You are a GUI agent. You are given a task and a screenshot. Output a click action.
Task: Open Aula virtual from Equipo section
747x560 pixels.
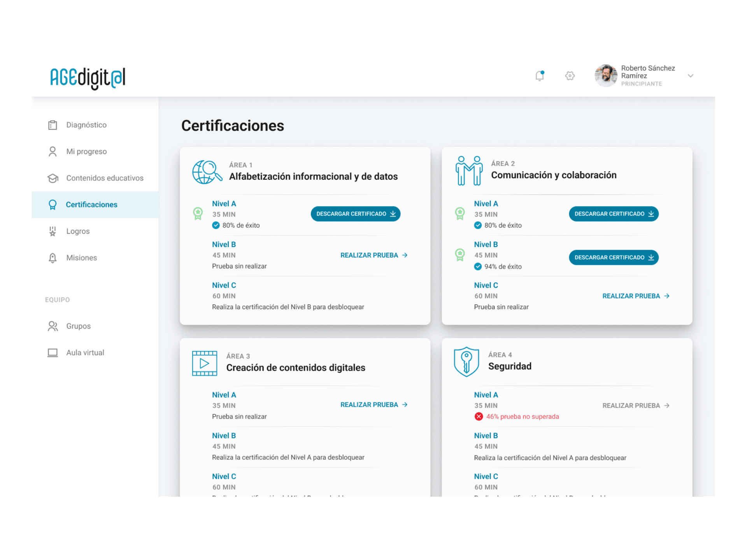pos(85,352)
